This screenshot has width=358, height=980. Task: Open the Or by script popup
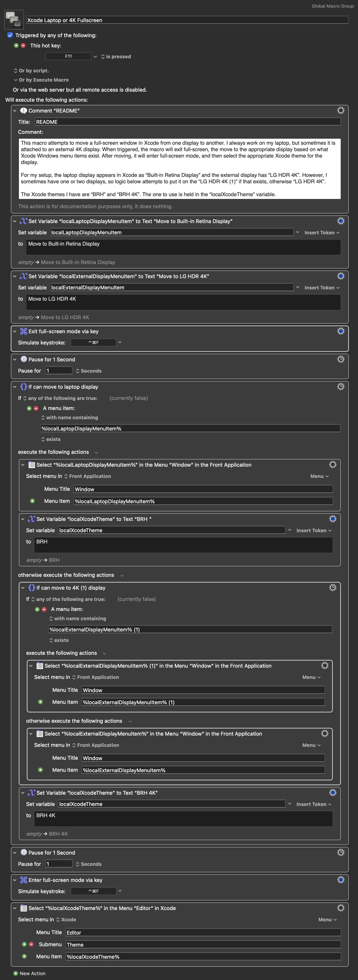coord(31,70)
